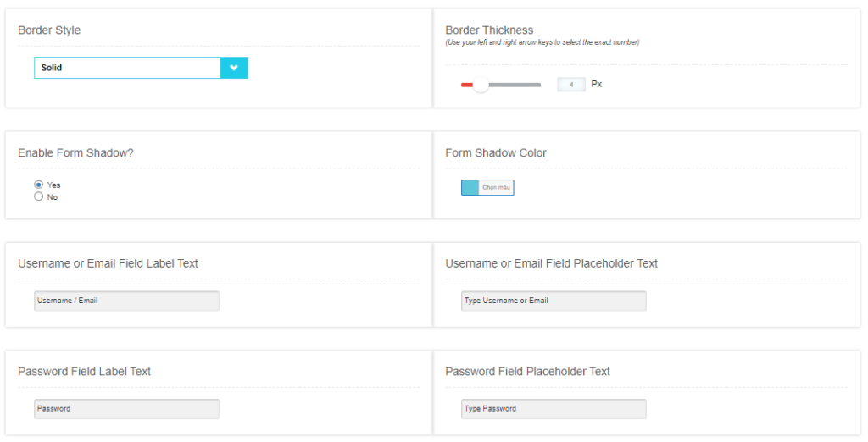Click the Username / Email label text field
The width and height of the screenshot is (868, 442).
tap(127, 301)
